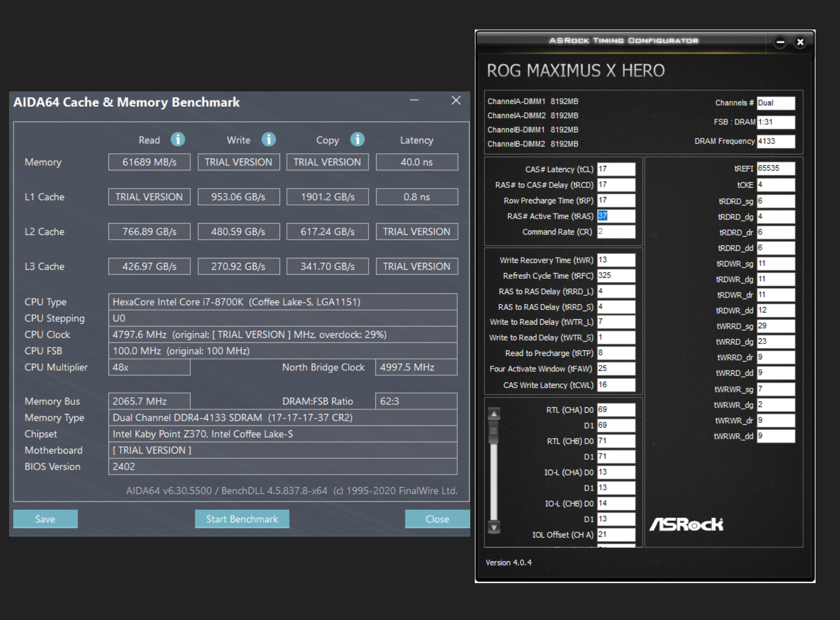Click the ASRock logo
Viewport: 840px width, 620px height.
[687, 525]
